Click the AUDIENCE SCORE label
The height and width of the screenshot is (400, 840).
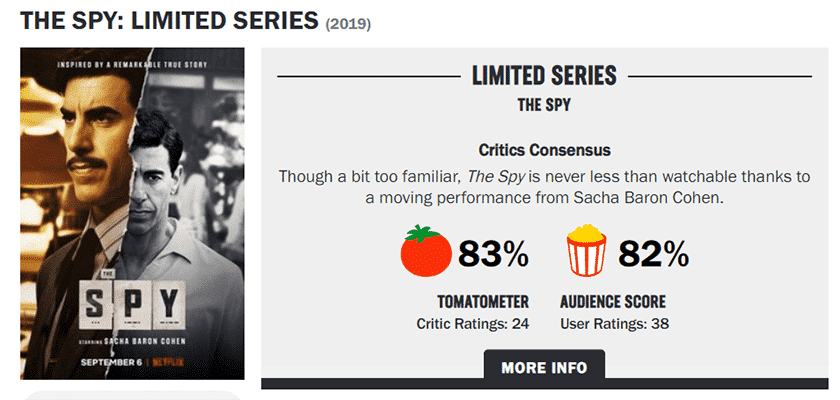click(613, 302)
